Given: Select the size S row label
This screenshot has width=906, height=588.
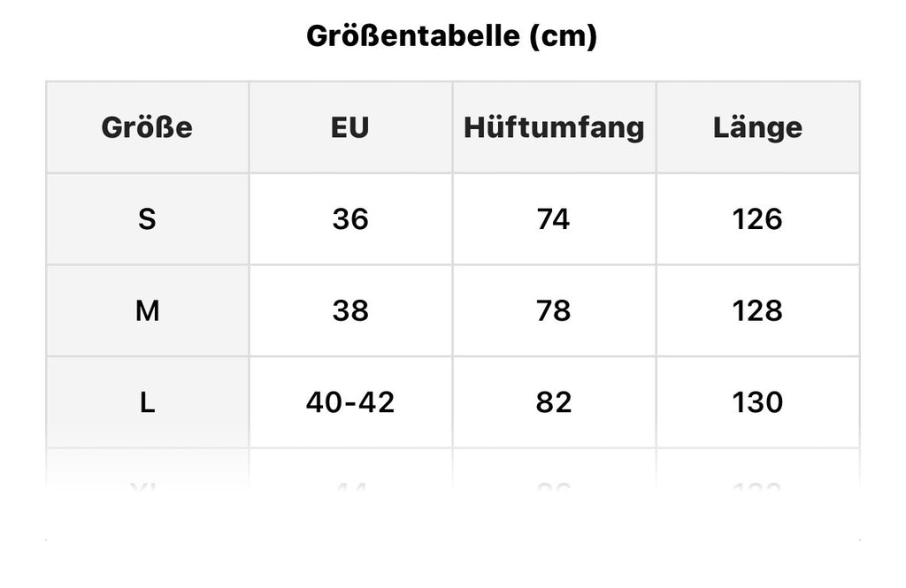Looking at the screenshot, I should [x=147, y=219].
